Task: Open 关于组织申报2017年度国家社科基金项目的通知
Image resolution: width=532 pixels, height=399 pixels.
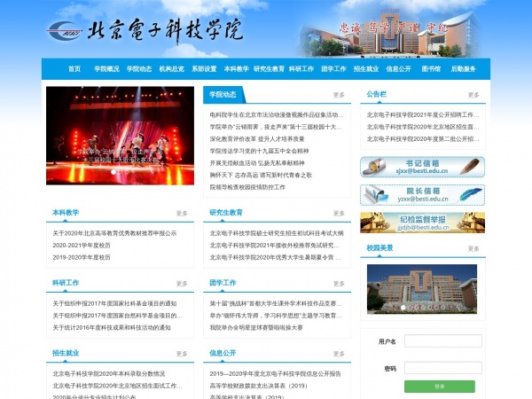Action: 114,303
